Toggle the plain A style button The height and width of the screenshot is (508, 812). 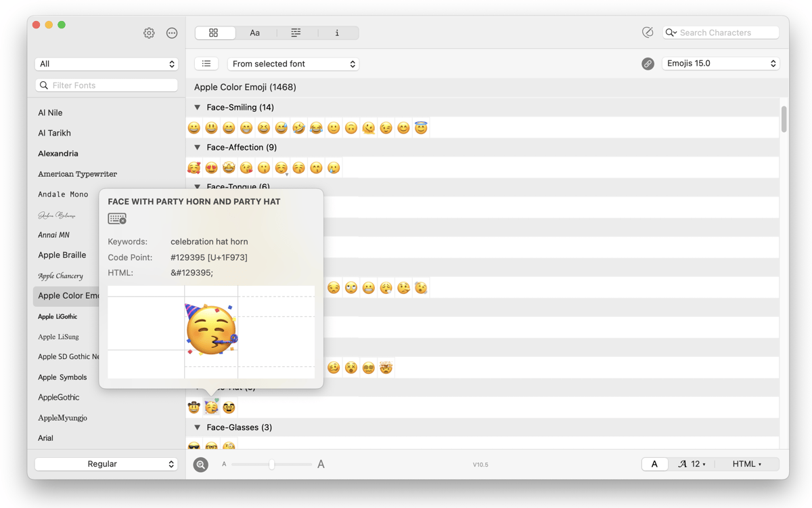[654, 464]
